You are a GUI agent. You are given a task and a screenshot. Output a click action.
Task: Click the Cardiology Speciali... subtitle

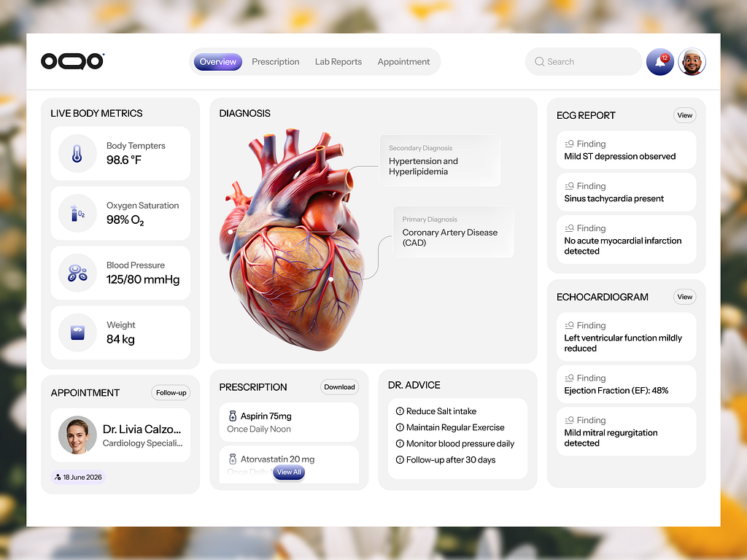tap(142, 443)
